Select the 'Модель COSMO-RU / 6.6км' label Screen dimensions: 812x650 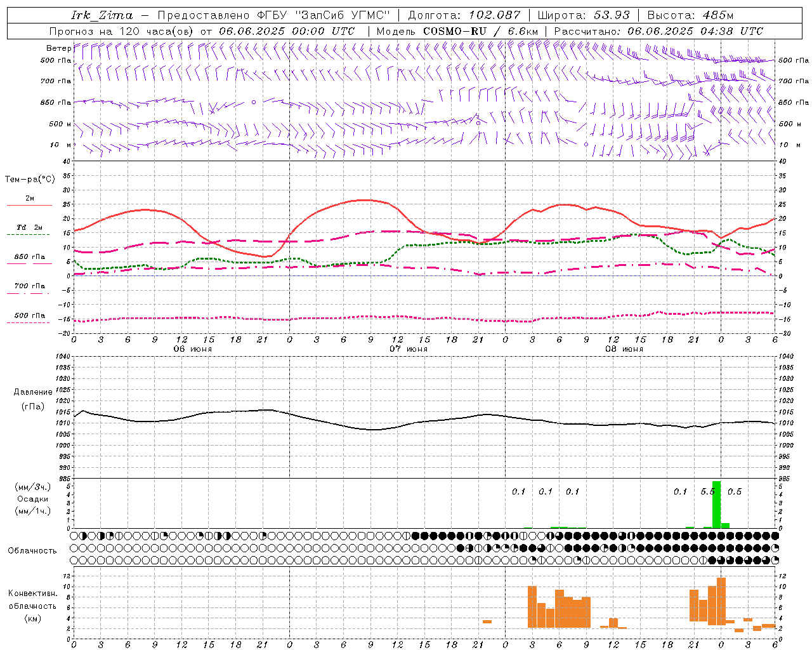[457, 31]
